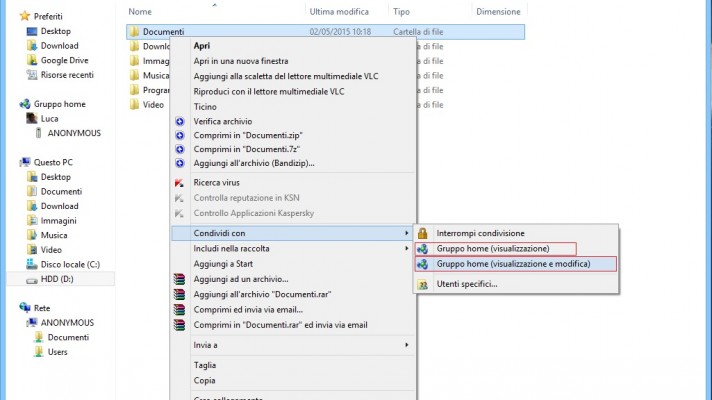Screen dimensions: 712x400
Task: Expand the Condividi con submenu arrow
Action: (x=406, y=233)
